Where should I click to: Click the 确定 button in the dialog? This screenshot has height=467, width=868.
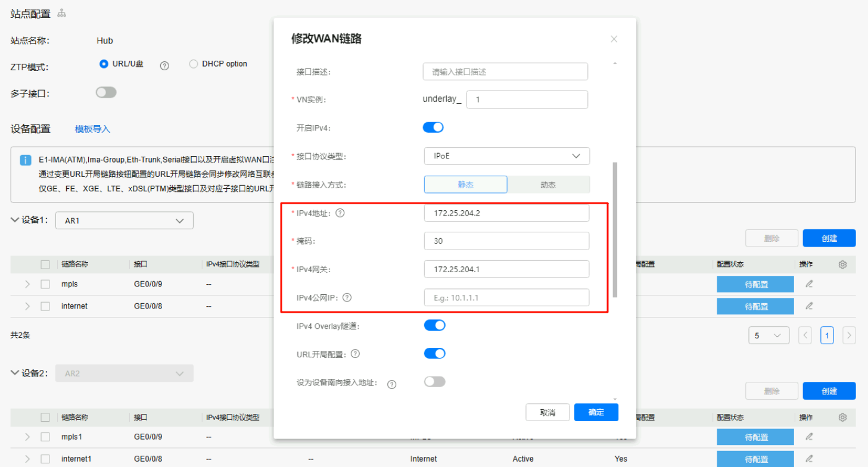coord(596,412)
